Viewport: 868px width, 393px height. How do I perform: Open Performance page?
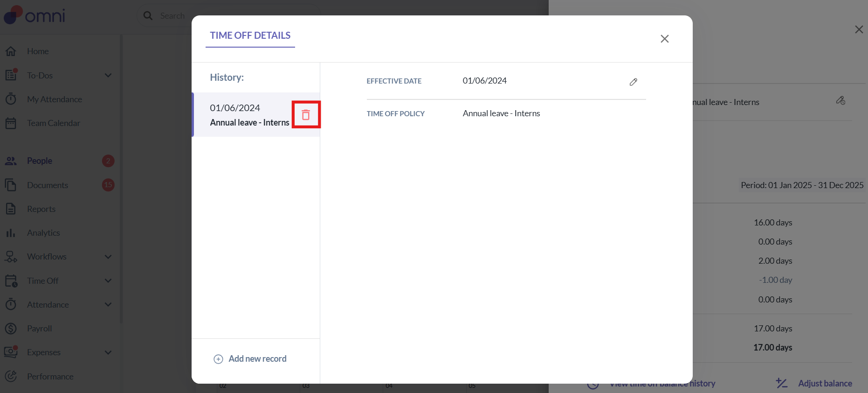[50, 377]
